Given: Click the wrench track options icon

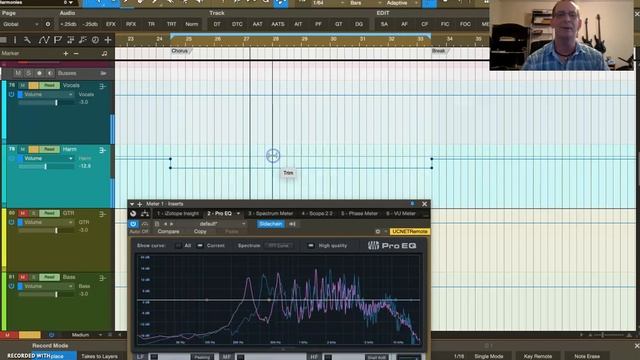Looking at the screenshot, I should click(x=27, y=40).
